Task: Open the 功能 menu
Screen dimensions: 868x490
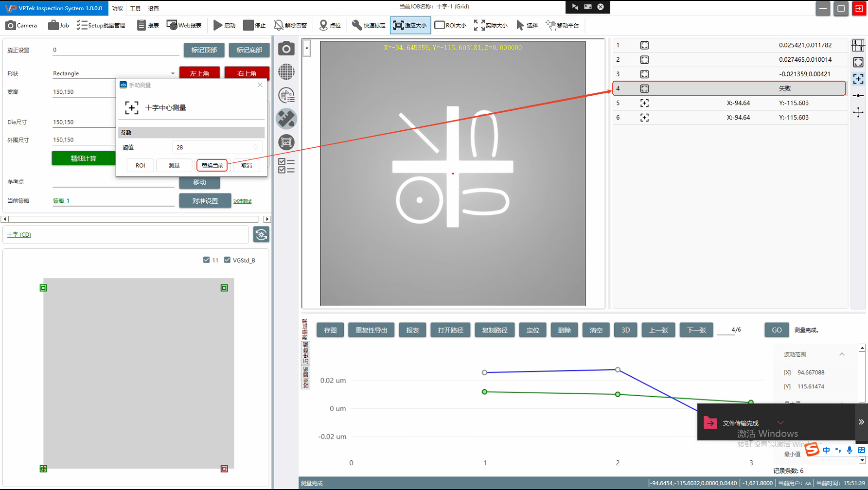Action: point(117,8)
